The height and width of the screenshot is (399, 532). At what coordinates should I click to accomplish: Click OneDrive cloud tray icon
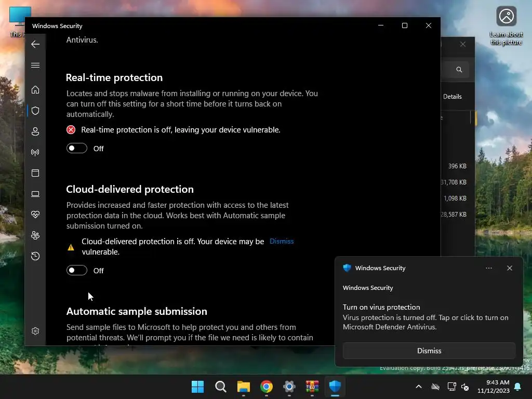435,387
